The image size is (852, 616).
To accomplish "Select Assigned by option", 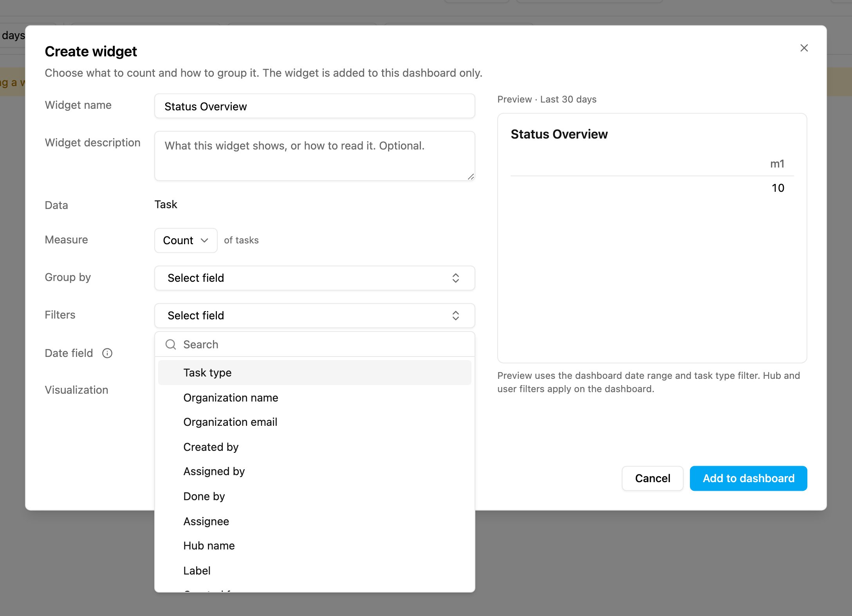I will (314, 471).
